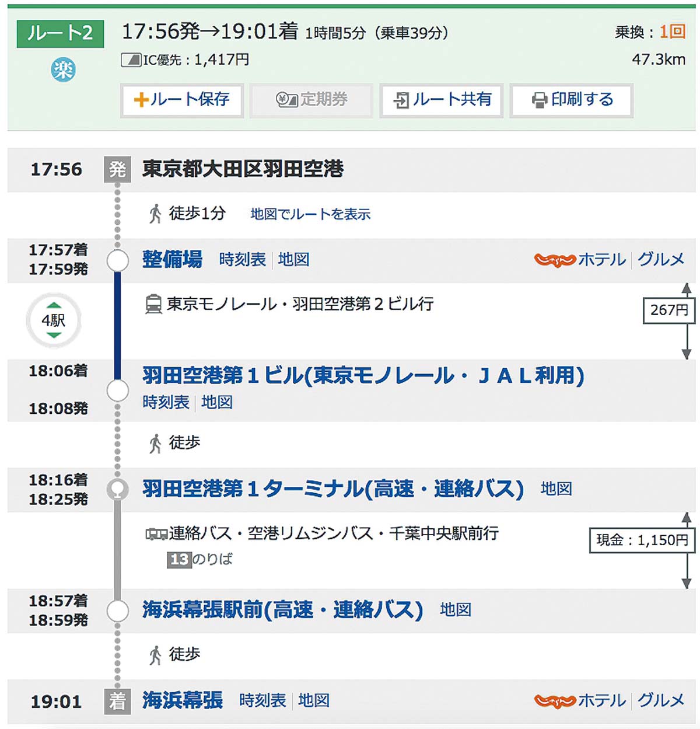Print the route with 印刷する

click(572, 100)
